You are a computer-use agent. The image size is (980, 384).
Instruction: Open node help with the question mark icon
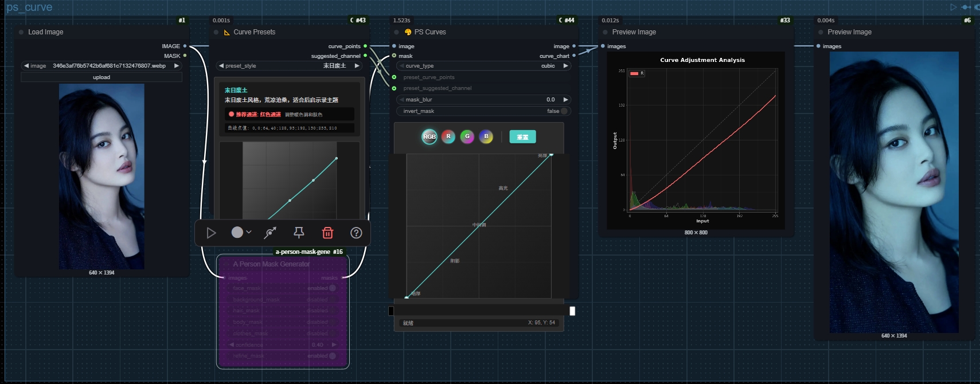pos(356,233)
